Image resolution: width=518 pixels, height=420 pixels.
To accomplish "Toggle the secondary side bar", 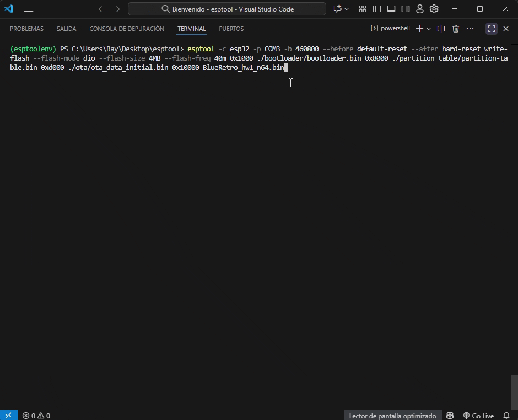I will coord(406,9).
